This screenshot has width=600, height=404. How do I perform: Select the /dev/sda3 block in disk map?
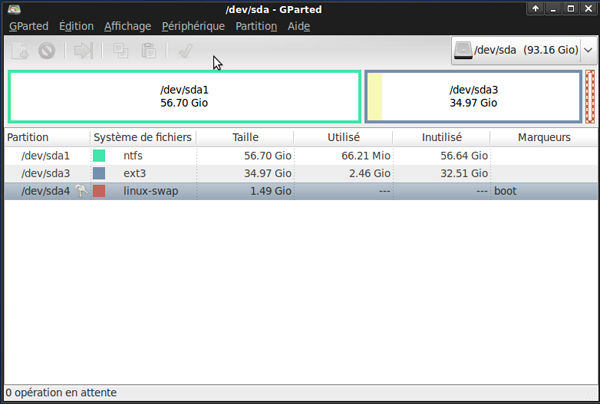(473, 96)
